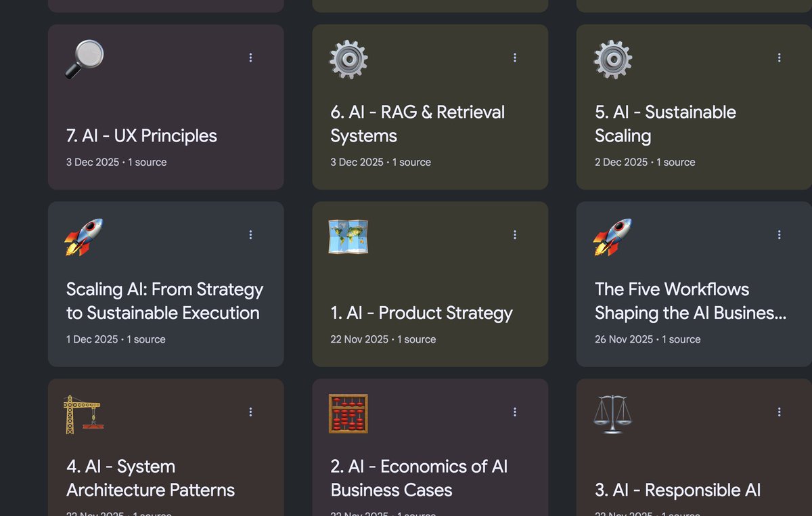The width and height of the screenshot is (812, 516).
Task: Open the '6. AI - RAG & Retrieval Systems' title
Action: pos(418,124)
